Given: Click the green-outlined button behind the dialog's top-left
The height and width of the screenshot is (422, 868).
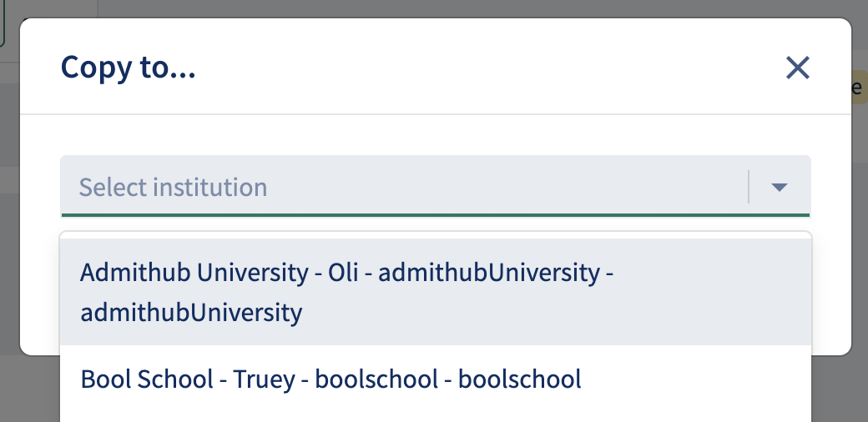Looking at the screenshot, I should point(3,25).
